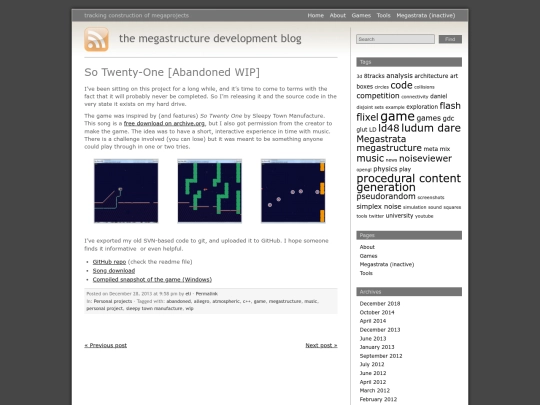540x405 pixels.
Task: Open the blog title heading link
Action: pyautogui.click(x=210, y=38)
